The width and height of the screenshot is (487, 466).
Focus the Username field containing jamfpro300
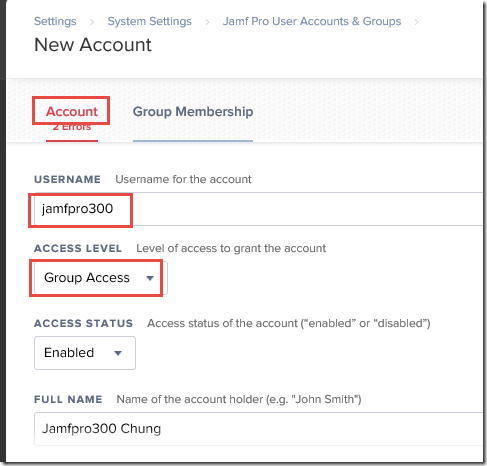pyautogui.click(x=259, y=209)
